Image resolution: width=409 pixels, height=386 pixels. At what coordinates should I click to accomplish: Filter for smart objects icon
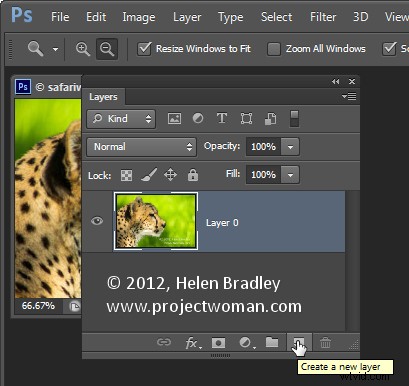tap(270, 119)
